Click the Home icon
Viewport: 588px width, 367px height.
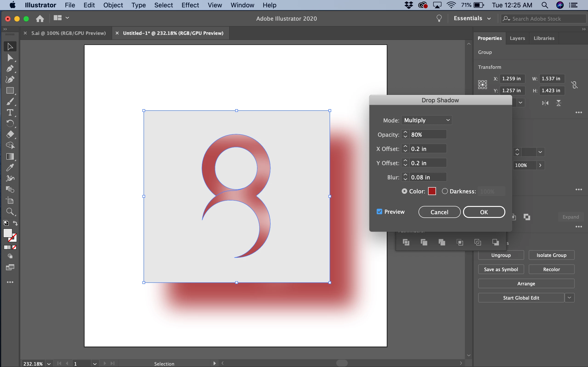[x=40, y=18]
